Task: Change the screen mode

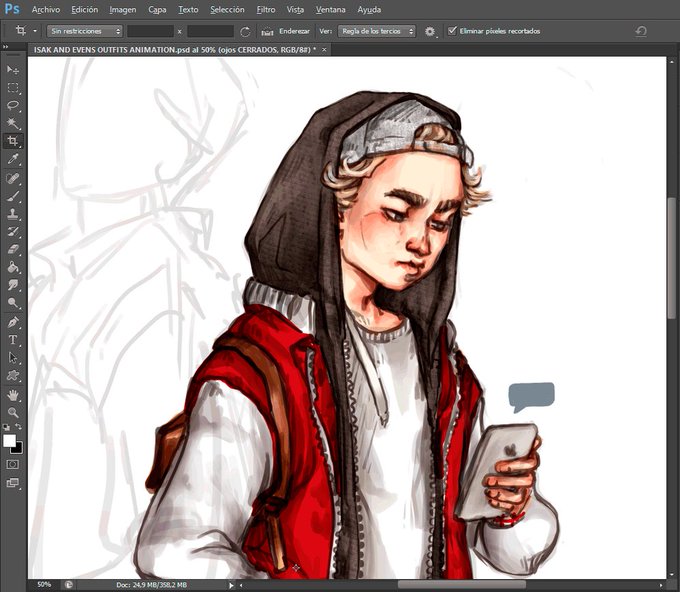Action: point(13,483)
